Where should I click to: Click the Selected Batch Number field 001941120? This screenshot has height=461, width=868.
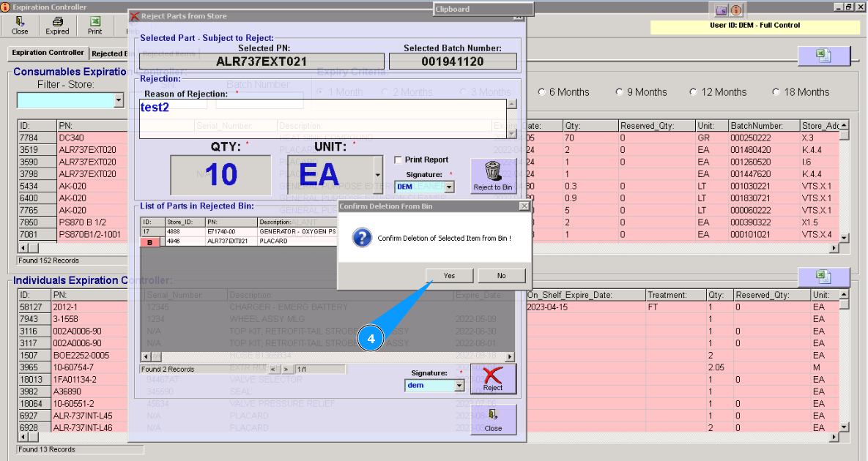(x=453, y=61)
